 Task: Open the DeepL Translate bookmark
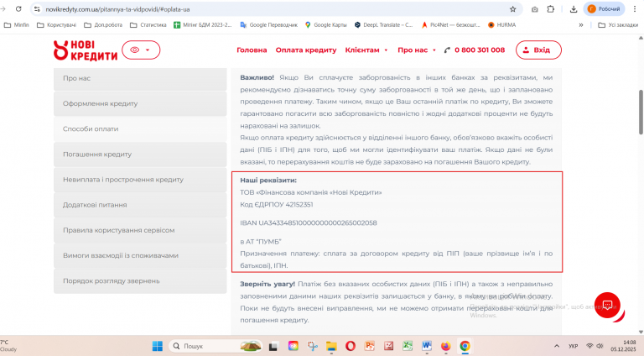click(383, 24)
